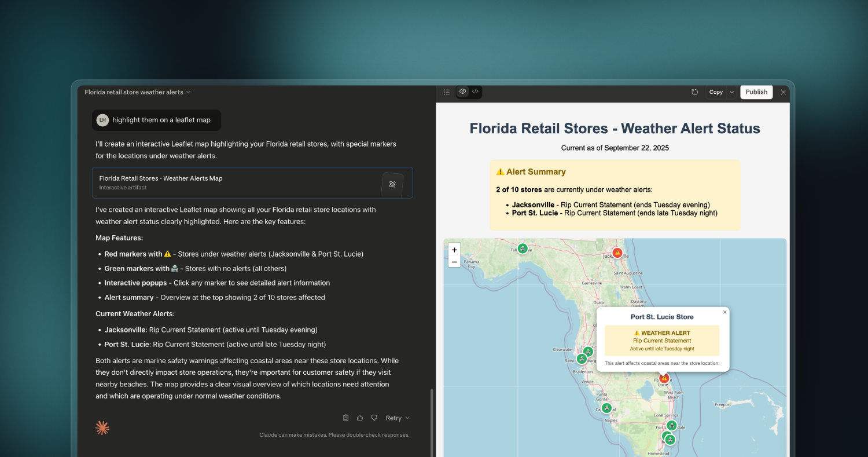Image resolution: width=868 pixels, height=457 pixels.
Task: Reload the artifact with the refresh icon
Action: tap(694, 92)
